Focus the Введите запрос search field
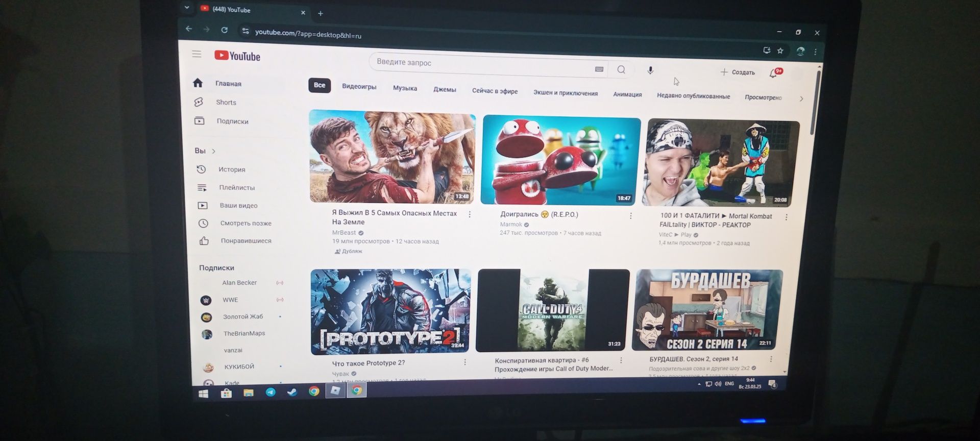The image size is (980, 441). (482, 64)
